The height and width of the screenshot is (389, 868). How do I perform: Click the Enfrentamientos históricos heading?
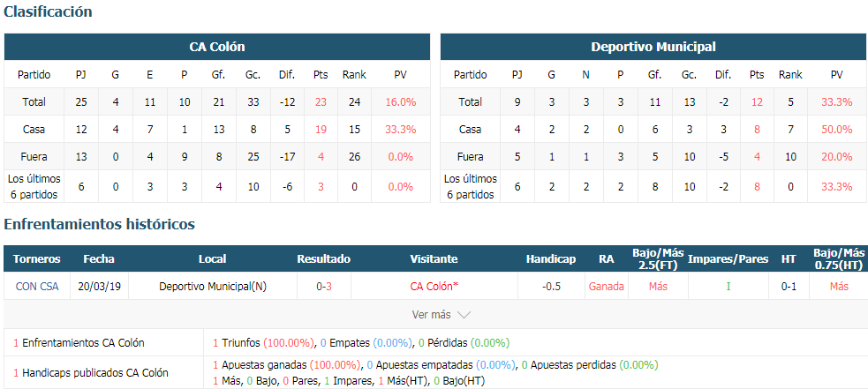[x=99, y=224]
